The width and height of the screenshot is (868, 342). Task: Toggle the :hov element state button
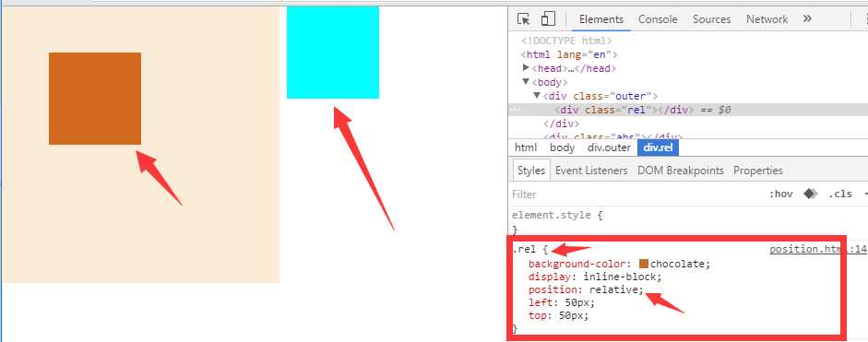780,195
